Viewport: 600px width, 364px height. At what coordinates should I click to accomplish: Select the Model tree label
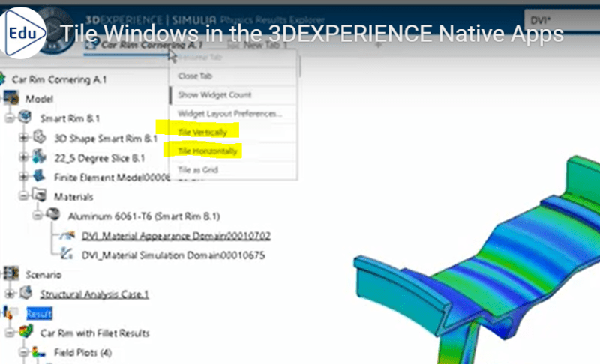(39, 99)
